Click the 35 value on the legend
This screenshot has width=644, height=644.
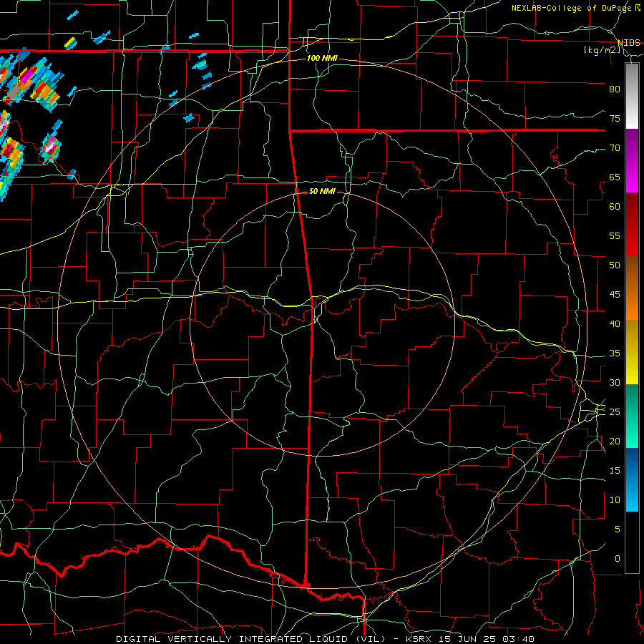tap(615, 353)
